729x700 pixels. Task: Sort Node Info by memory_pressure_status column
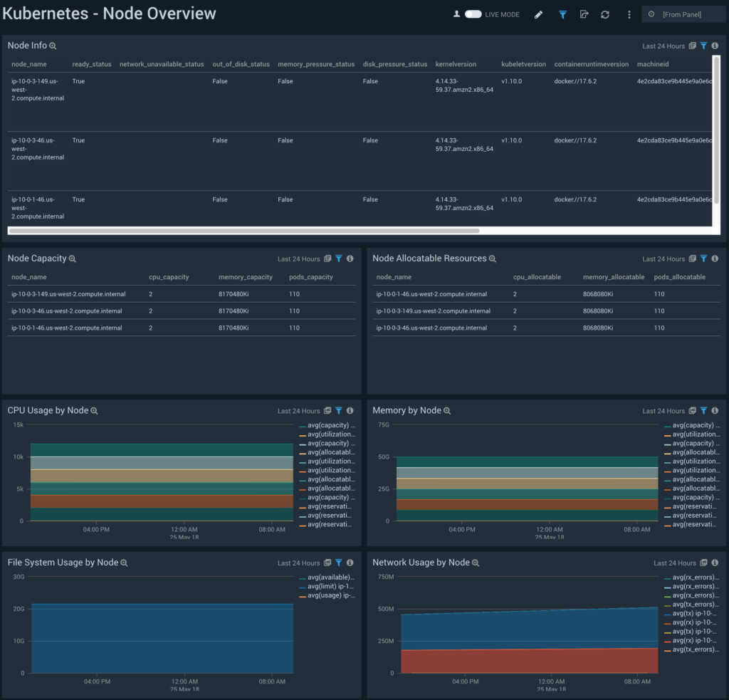tap(316, 64)
